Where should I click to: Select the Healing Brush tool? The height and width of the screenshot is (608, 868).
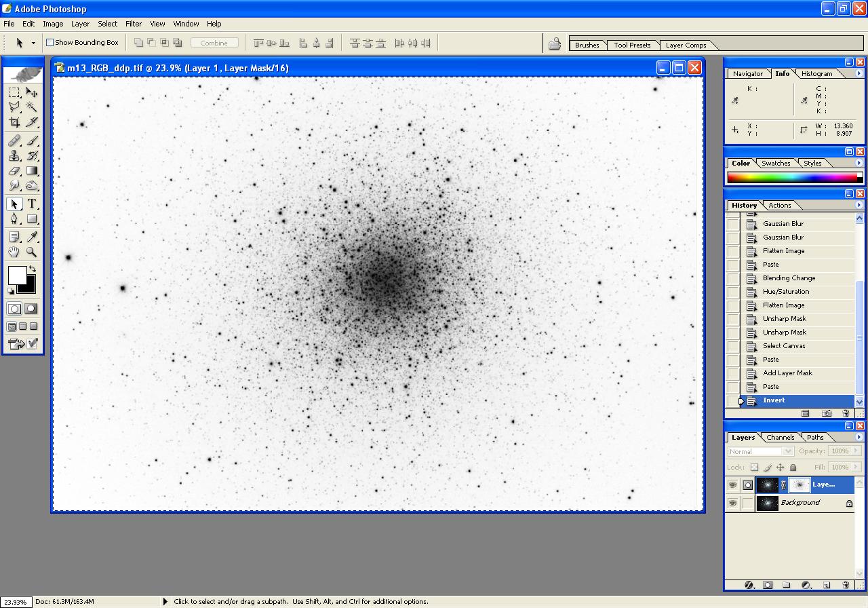point(14,141)
